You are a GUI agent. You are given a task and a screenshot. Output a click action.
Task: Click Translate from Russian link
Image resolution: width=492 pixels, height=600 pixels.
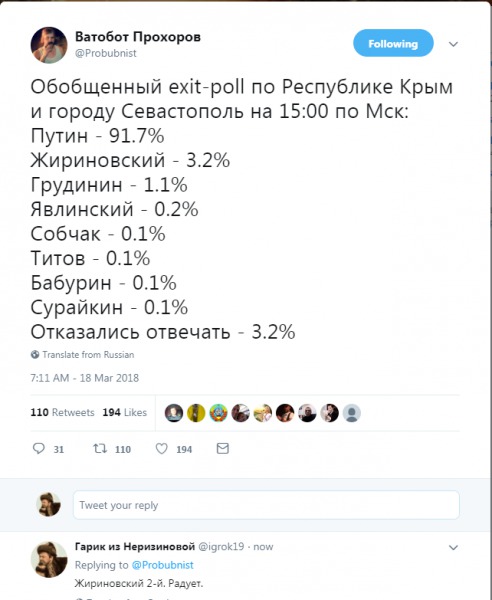(x=88, y=355)
